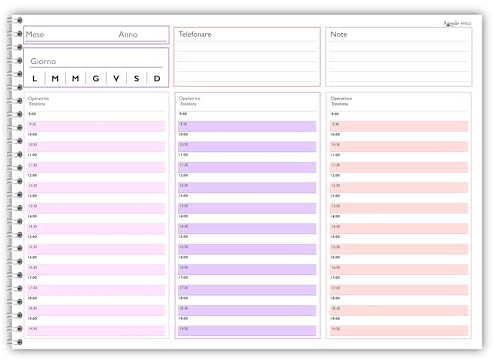Viewport: 493px width, 360px height.
Task: Select day letter D for Domenica
Action: click(x=157, y=79)
